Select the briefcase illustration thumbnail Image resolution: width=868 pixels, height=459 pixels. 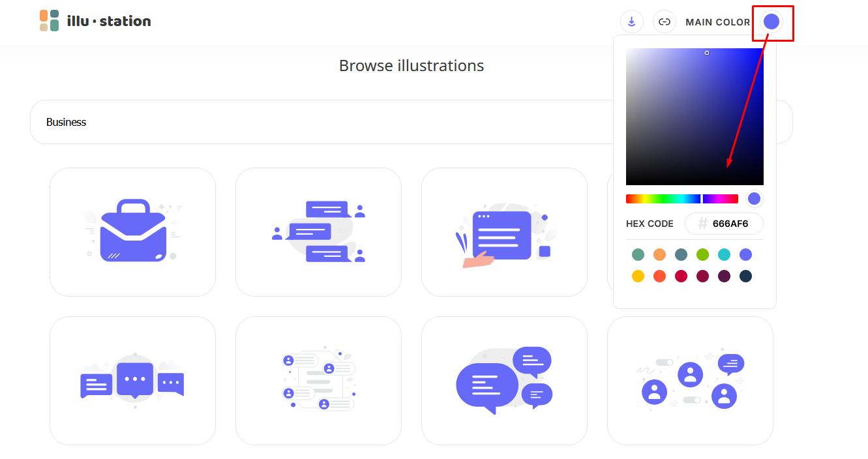click(132, 231)
